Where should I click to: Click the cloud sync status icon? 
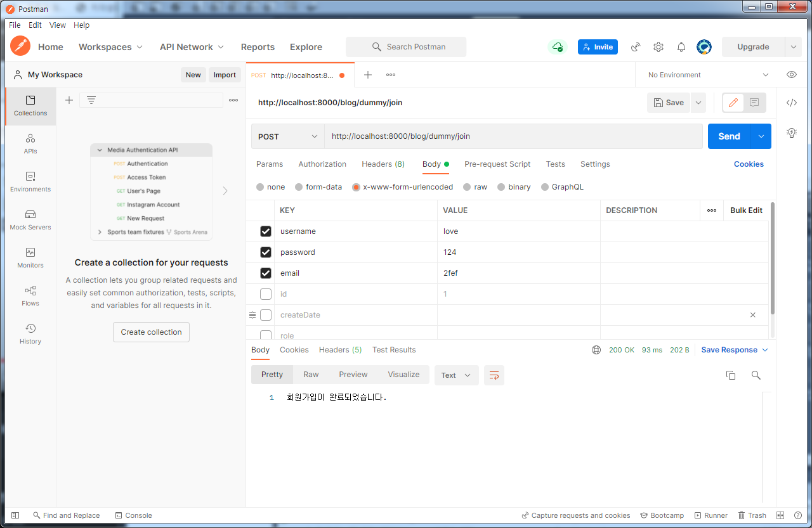tap(558, 47)
